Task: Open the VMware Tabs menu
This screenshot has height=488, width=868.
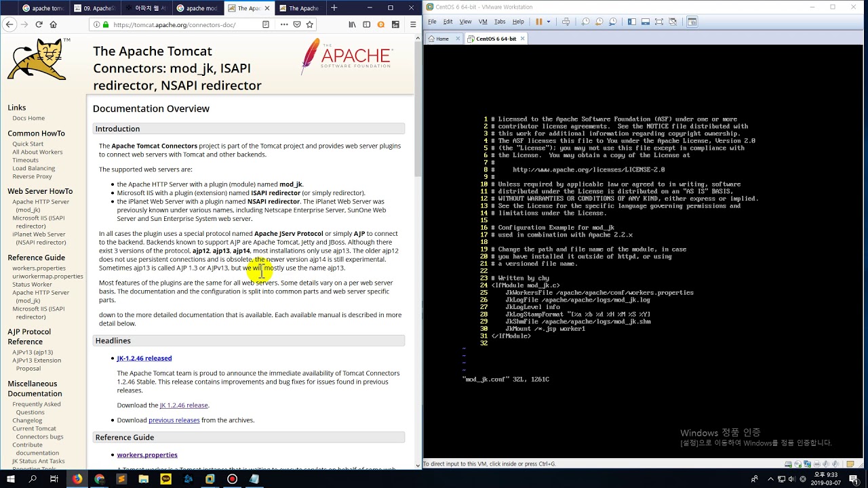Action: (x=500, y=22)
